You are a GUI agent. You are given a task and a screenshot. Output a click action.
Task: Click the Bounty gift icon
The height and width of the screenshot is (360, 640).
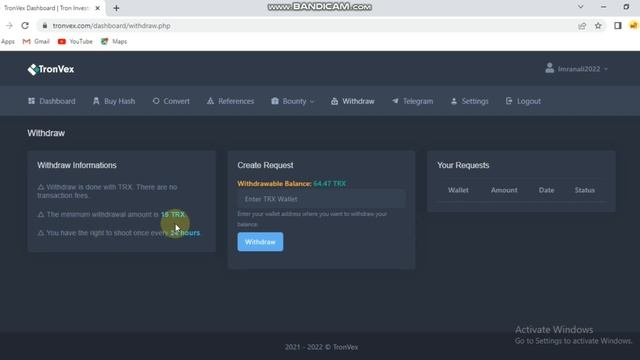[x=275, y=101]
